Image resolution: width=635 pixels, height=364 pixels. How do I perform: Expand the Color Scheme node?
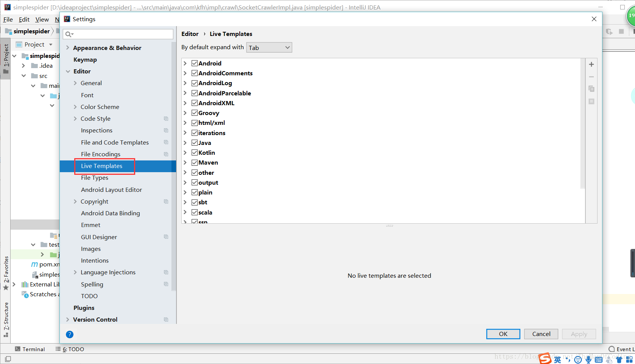75,107
